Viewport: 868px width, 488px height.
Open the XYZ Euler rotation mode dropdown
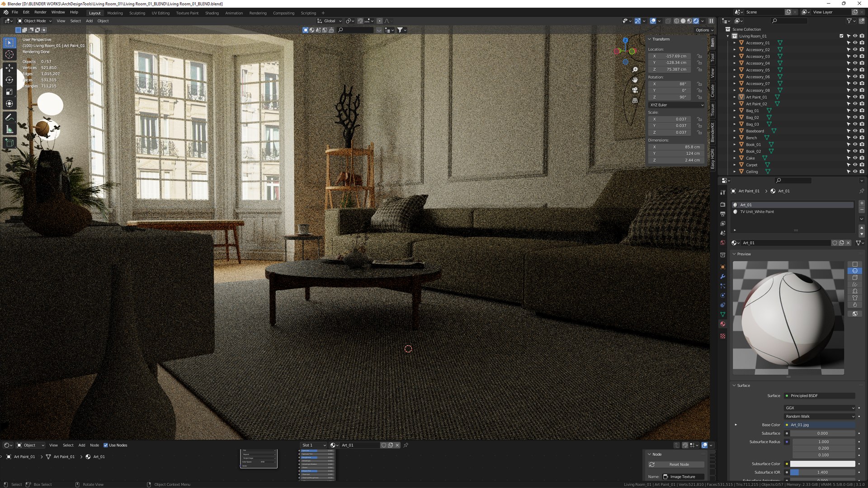pyautogui.click(x=676, y=105)
